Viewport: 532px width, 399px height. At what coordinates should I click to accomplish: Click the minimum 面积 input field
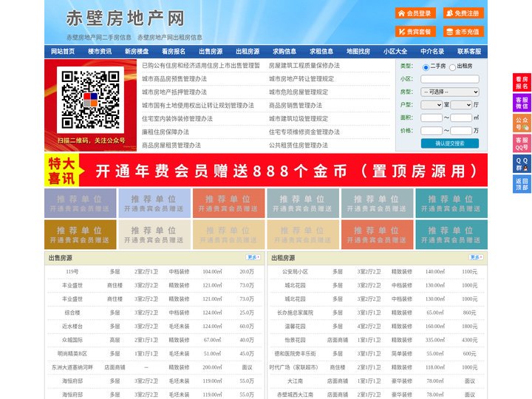[x=432, y=117]
